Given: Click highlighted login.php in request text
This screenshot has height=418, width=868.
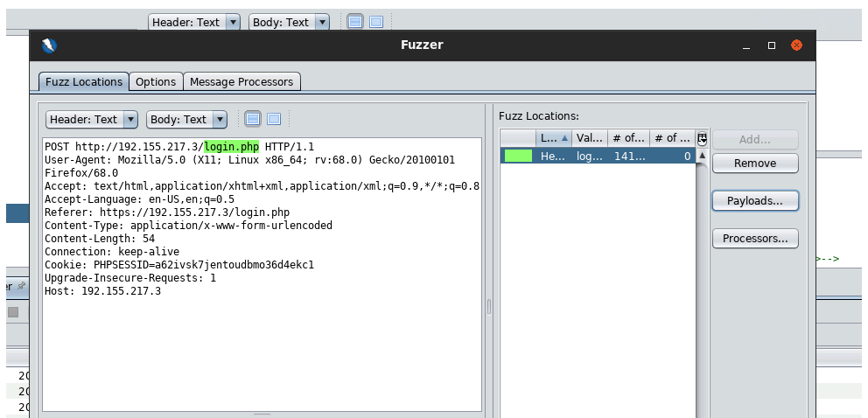Looking at the screenshot, I should pyautogui.click(x=232, y=146).
